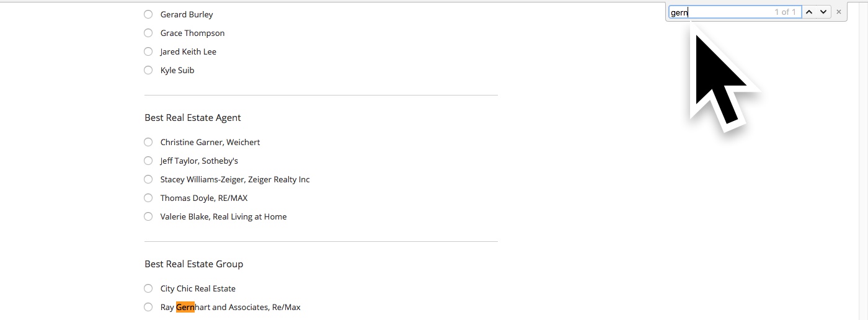Choose City Chic Real Estate option
The height and width of the screenshot is (320, 868).
point(148,288)
